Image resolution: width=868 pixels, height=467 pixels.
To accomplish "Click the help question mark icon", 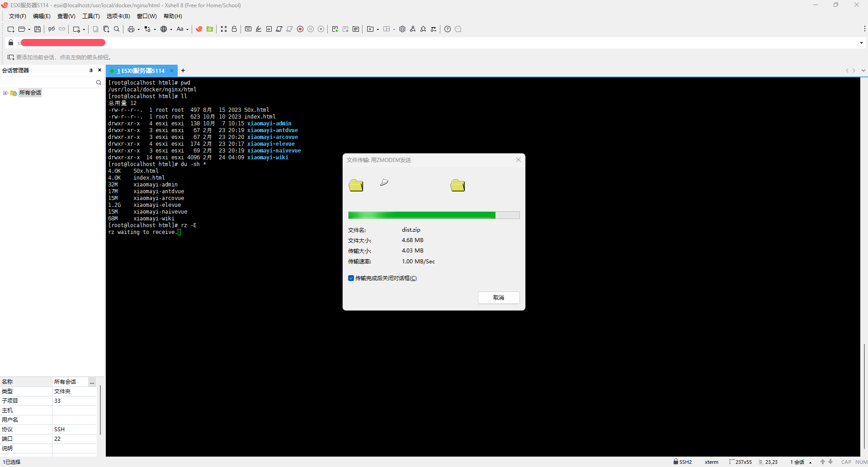I will (448, 29).
